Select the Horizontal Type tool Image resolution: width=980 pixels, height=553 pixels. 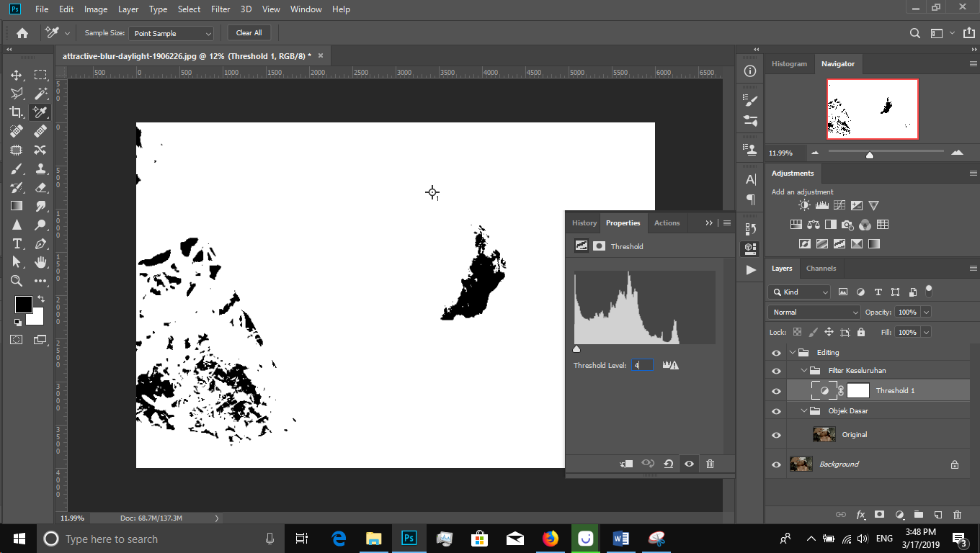pos(16,243)
